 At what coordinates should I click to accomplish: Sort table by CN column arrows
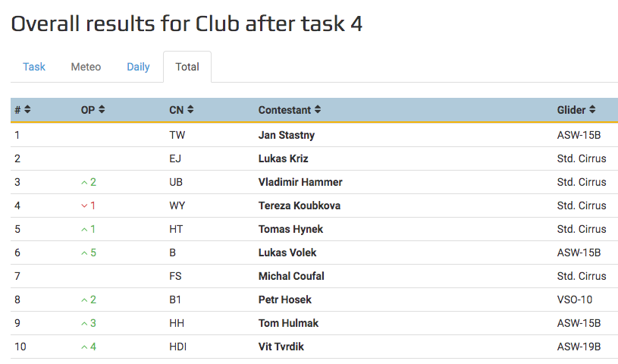pyautogui.click(x=190, y=110)
